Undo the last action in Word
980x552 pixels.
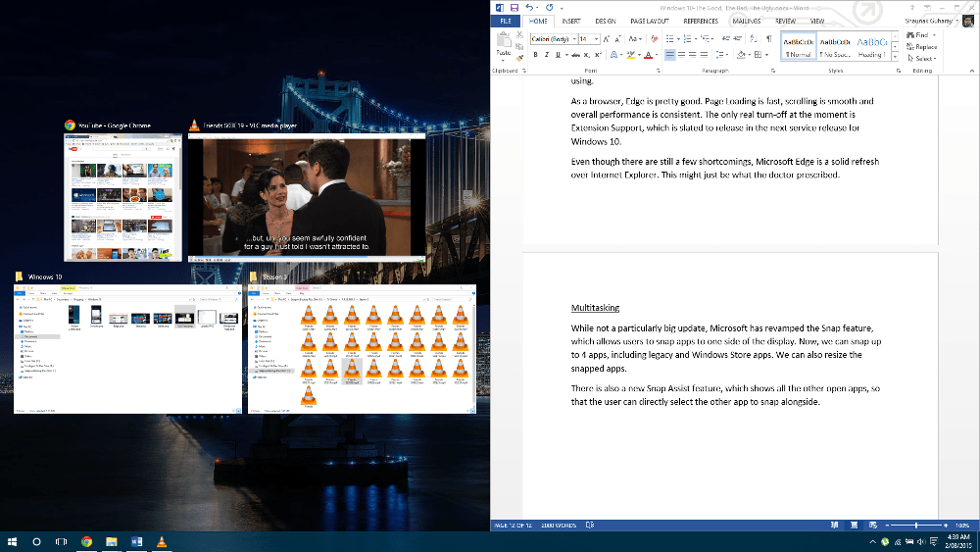coord(529,8)
